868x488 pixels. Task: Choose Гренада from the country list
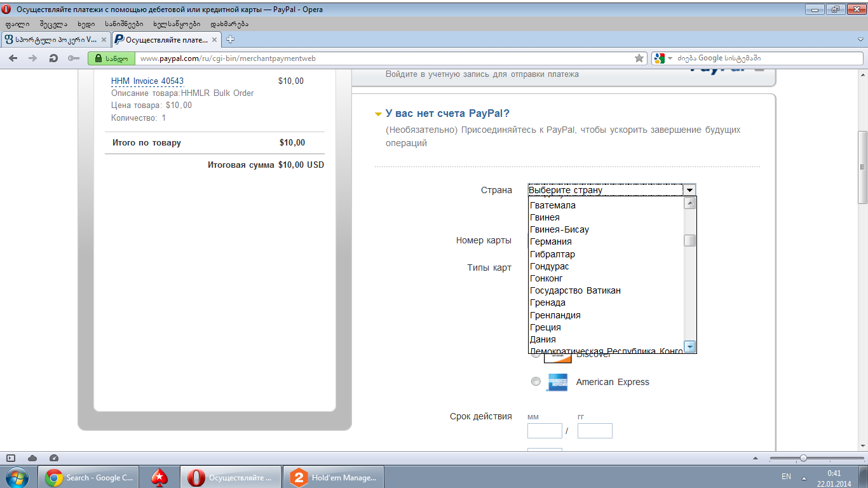pyautogui.click(x=548, y=302)
